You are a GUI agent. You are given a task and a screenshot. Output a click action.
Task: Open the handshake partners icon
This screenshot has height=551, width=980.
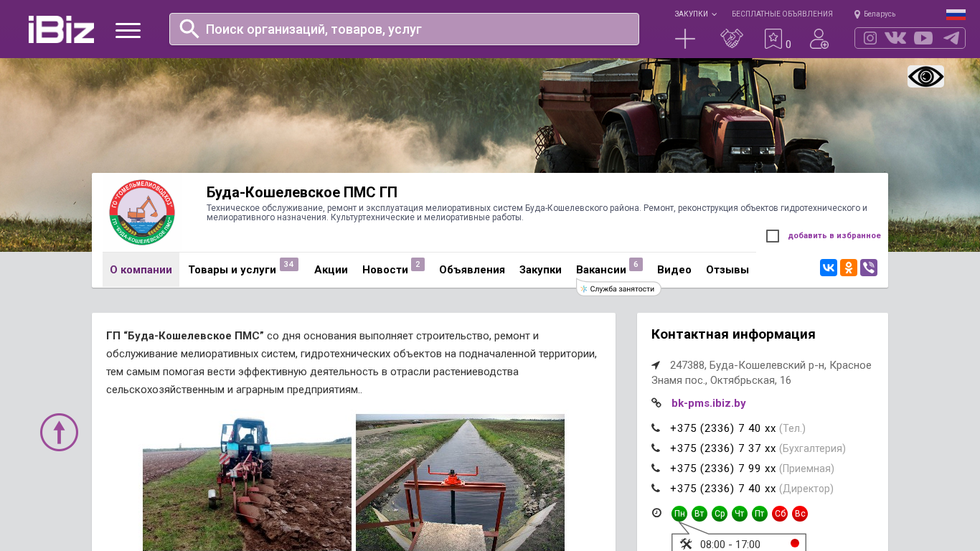[x=732, y=39]
